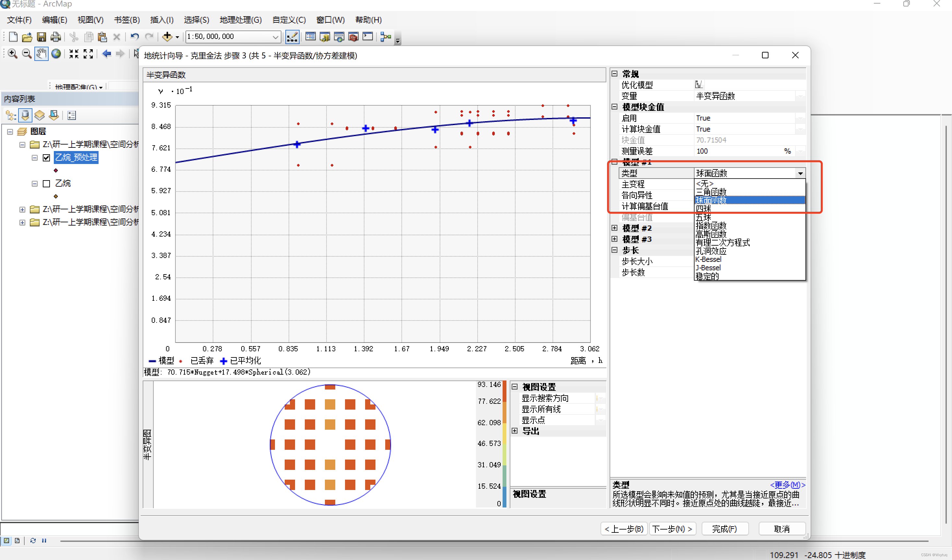Open the 编辑(E) menu
The height and width of the screenshot is (560, 952).
55,20
